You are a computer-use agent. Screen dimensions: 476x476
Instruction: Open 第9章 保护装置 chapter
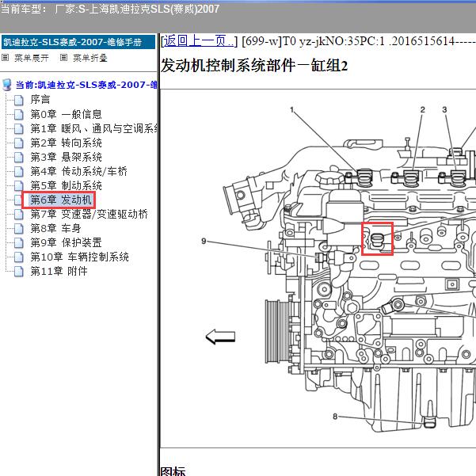point(66,242)
